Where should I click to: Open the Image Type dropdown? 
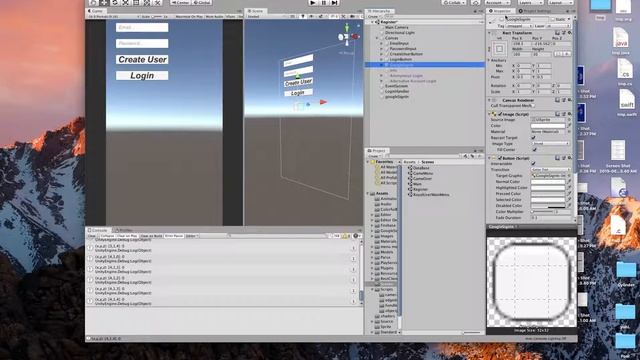pyautogui.click(x=551, y=144)
